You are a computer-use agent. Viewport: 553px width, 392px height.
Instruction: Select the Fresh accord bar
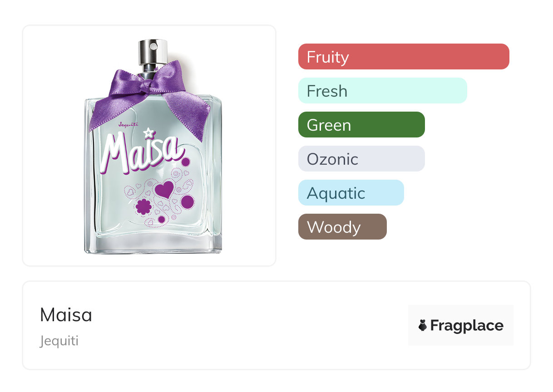pyautogui.click(x=382, y=91)
